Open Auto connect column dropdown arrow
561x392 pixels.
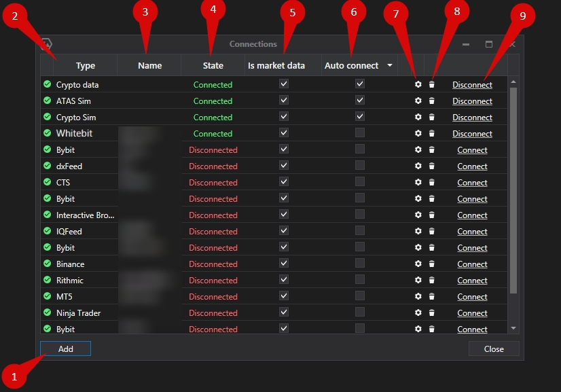coord(390,65)
